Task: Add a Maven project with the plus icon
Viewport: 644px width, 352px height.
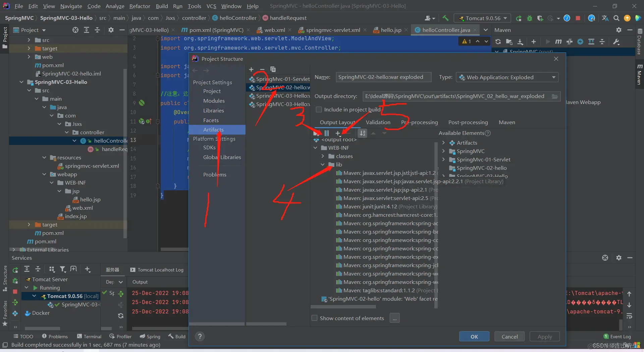Action: pos(534,42)
